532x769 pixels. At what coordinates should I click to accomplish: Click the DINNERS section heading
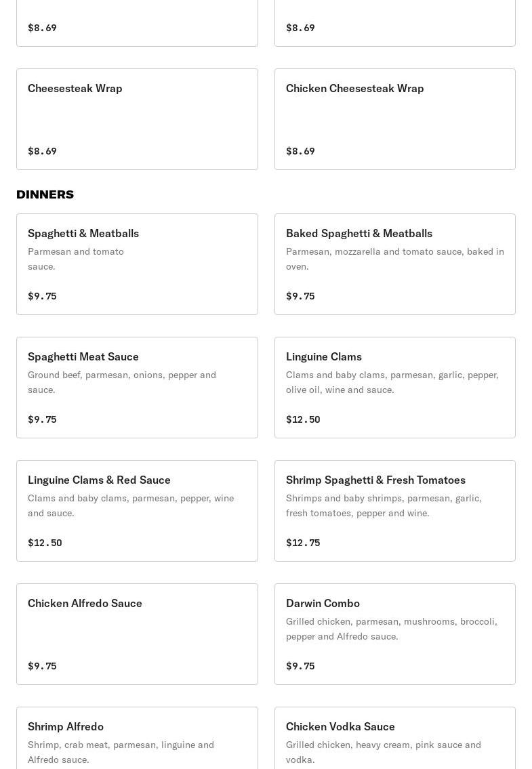(45, 194)
